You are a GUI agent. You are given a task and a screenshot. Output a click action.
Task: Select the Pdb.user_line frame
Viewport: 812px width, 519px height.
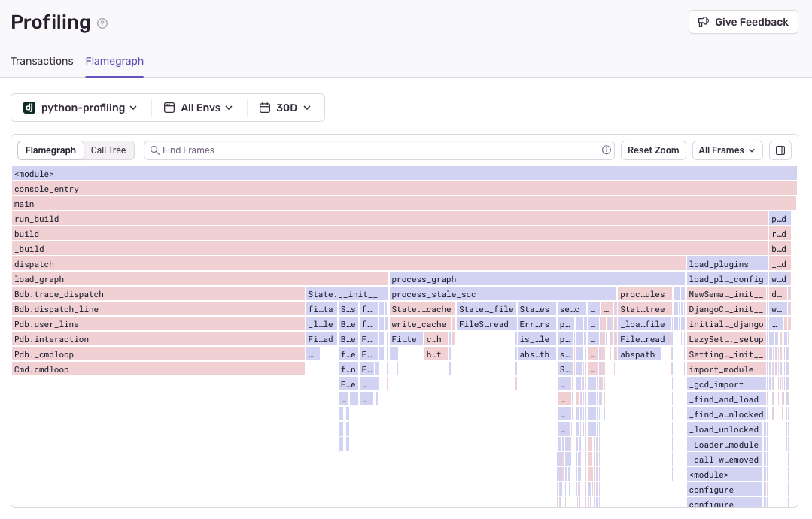[159, 323]
